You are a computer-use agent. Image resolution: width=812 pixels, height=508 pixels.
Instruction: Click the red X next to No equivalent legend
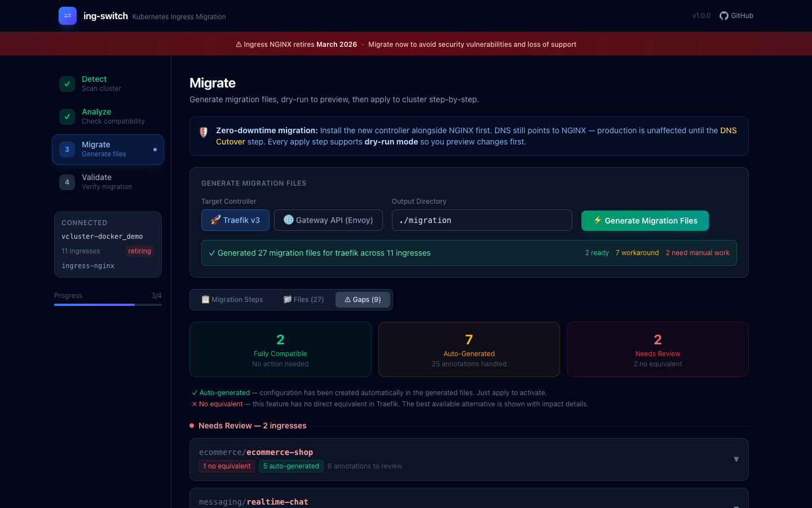(x=195, y=404)
